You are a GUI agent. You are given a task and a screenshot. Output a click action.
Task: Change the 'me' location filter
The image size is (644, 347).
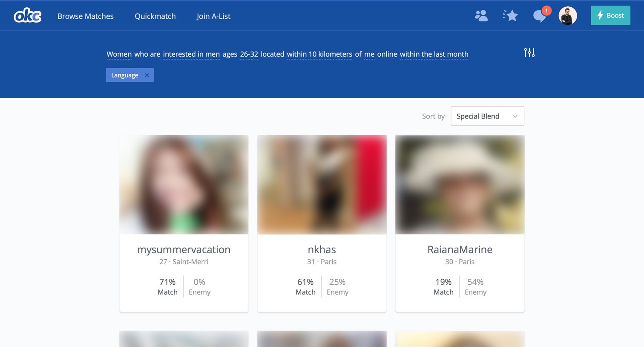point(369,54)
